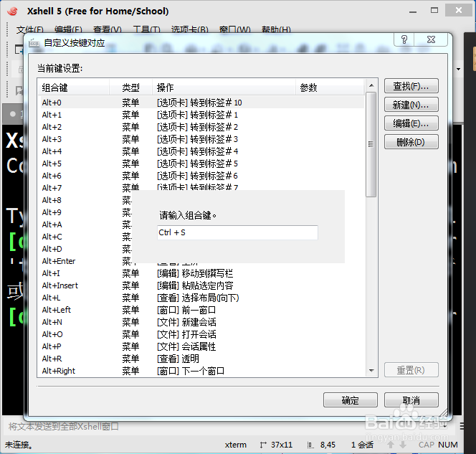476x454 pixels.
Task: Sort by the 组合键 column header
Action: [73, 88]
